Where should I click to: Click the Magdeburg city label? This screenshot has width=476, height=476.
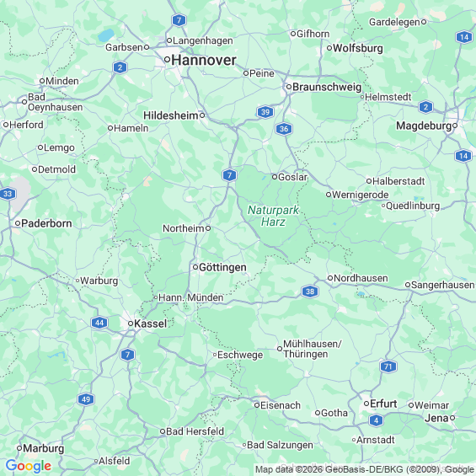424,126
